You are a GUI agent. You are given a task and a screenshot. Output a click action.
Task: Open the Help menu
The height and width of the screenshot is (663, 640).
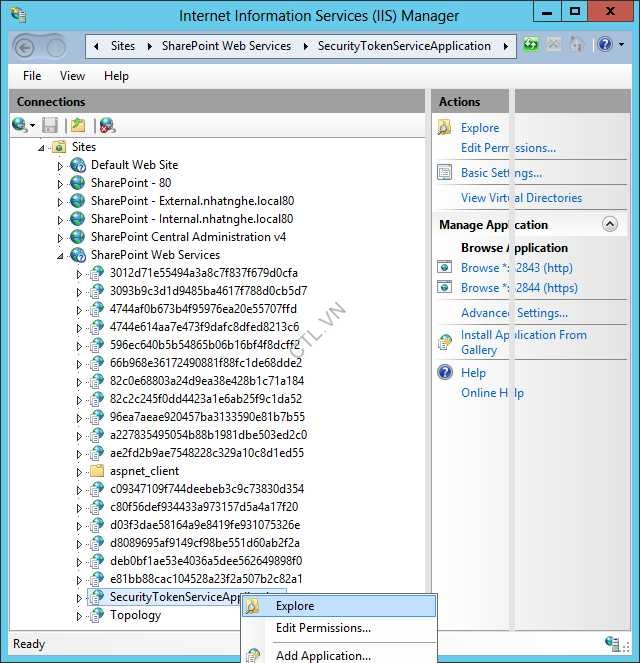click(116, 76)
